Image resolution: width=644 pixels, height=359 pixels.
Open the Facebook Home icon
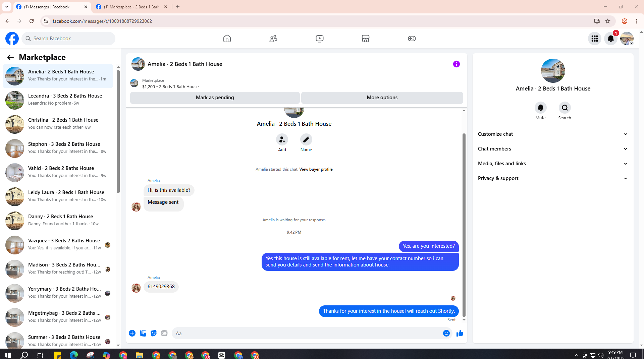[x=227, y=39]
